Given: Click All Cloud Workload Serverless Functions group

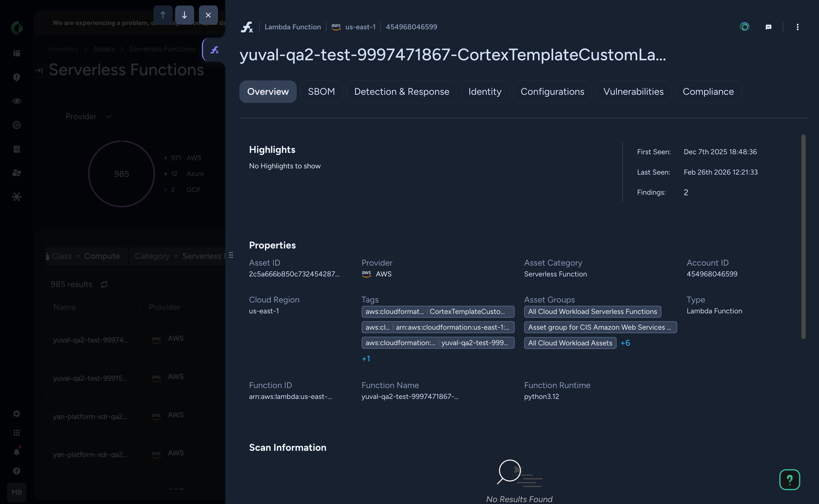Looking at the screenshot, I should 592,312.
